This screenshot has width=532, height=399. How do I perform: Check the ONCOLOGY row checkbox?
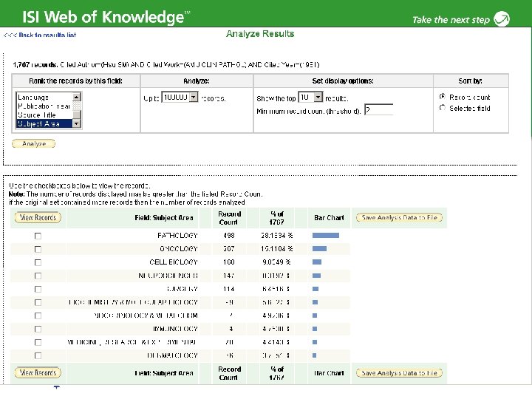click(38, 249)
